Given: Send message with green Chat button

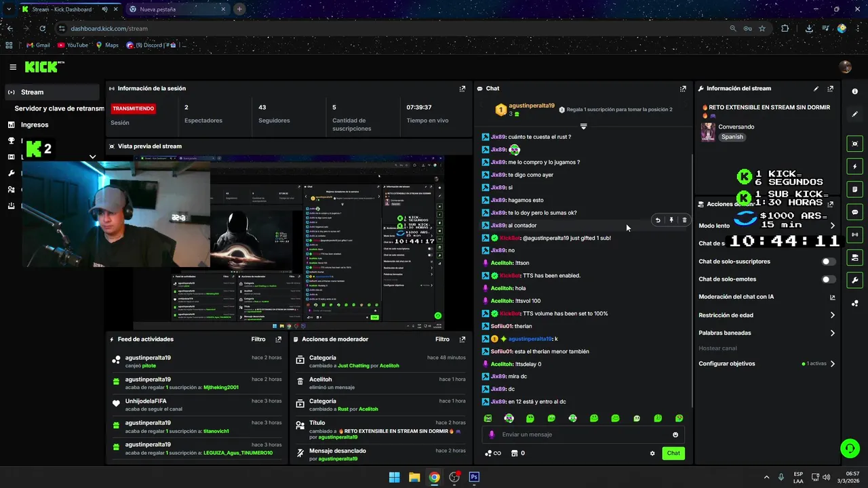Looking at the screenshot, I should (673, 453).
